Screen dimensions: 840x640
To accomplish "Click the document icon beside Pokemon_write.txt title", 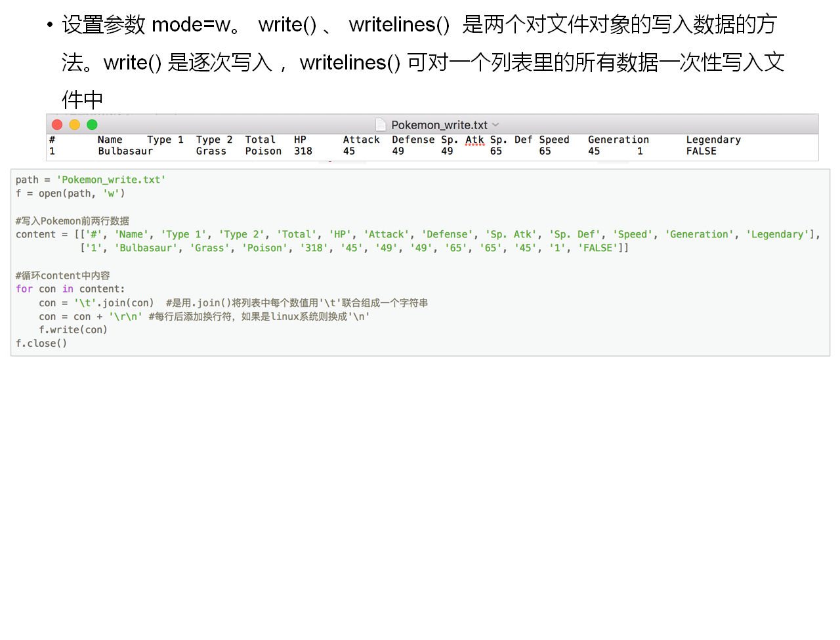I will 381,125.
